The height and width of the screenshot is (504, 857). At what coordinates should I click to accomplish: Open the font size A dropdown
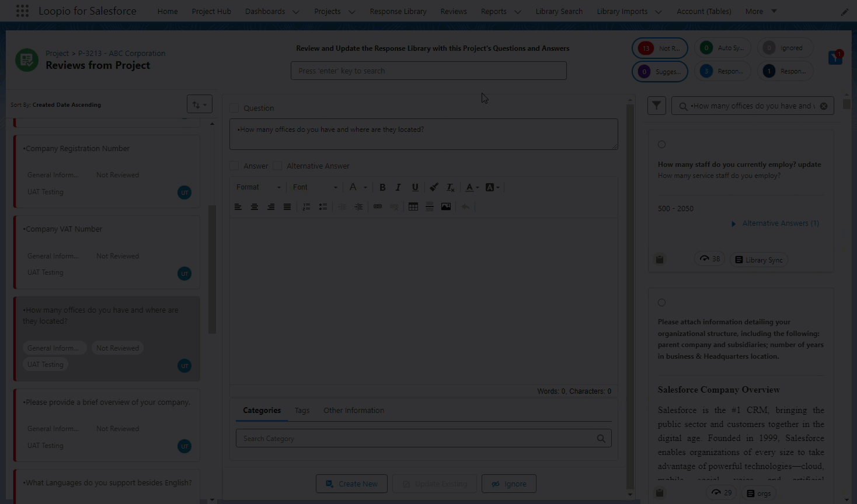pyautogui.click(x=358, y=187)
